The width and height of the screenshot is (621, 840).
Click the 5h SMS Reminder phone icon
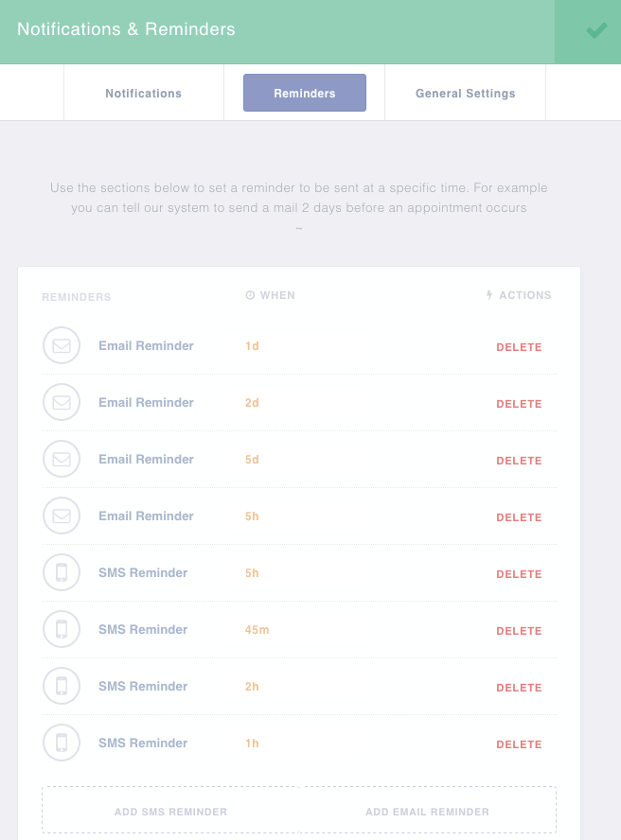(62, 573)
